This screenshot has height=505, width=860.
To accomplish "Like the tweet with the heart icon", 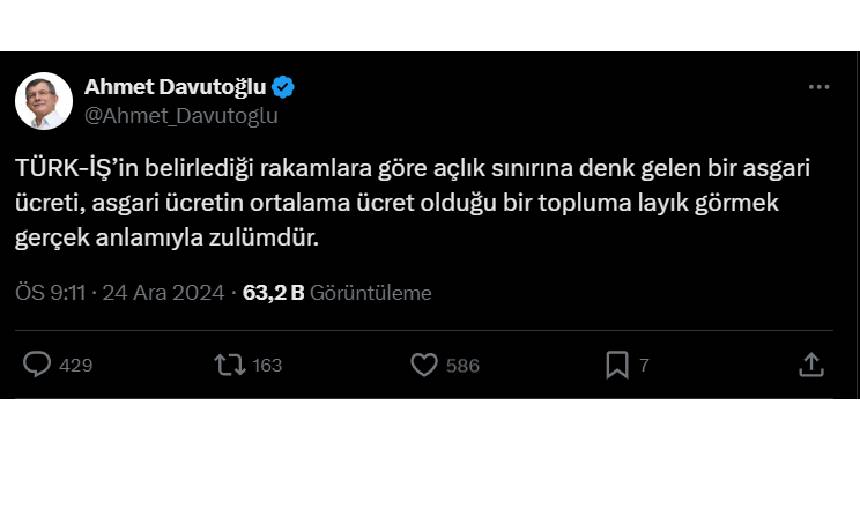I will [x=424, y=365].
